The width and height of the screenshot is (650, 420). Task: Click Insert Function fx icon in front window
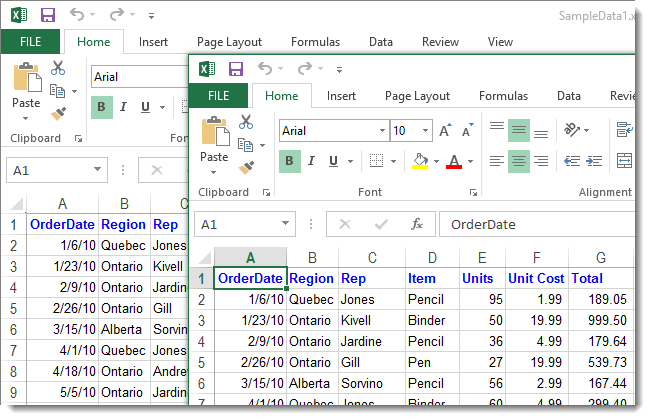coord(417,224)
